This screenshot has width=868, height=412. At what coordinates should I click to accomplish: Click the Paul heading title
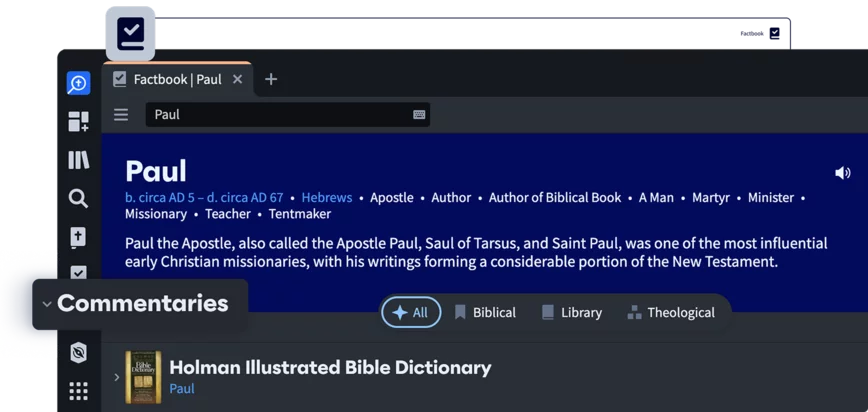156,171
